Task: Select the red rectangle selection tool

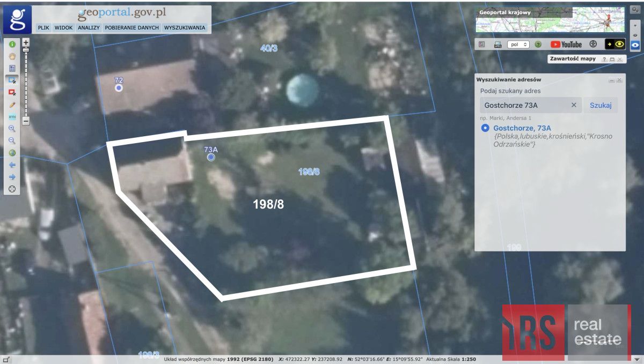Action: click(12, 92)
